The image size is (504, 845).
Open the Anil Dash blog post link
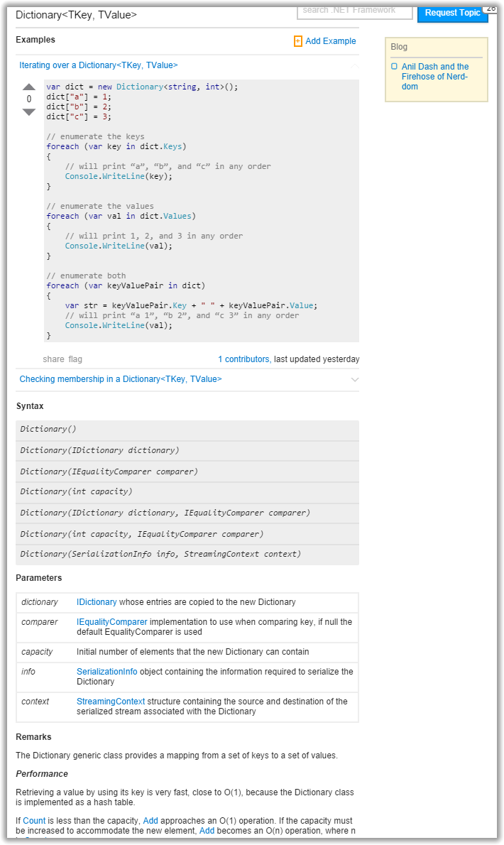pos(435,77)
